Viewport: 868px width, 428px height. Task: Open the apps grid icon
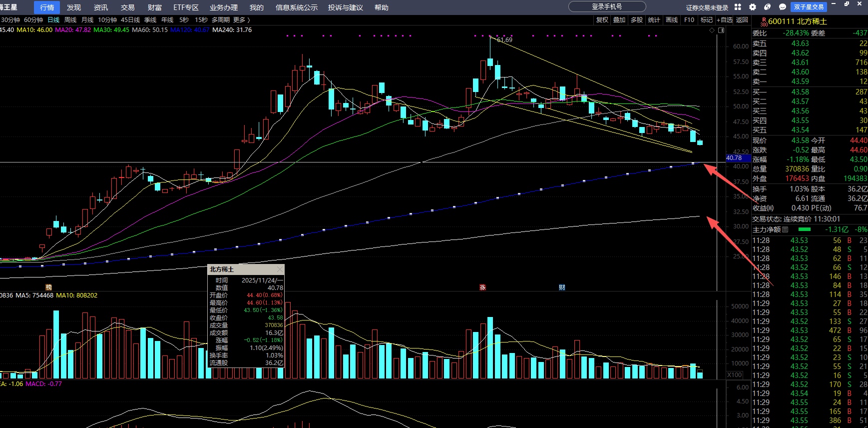738,7
